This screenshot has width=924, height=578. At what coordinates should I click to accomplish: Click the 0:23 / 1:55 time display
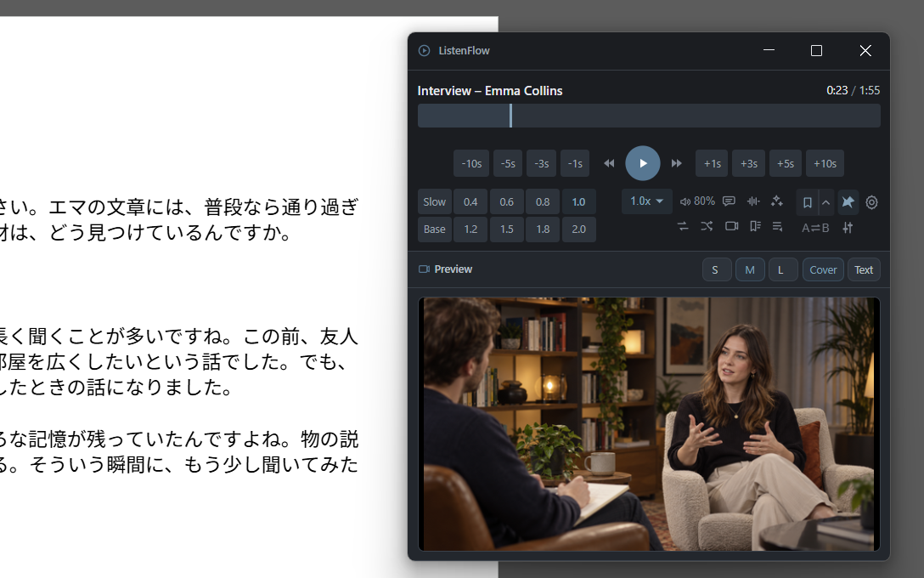pos(853,90)
